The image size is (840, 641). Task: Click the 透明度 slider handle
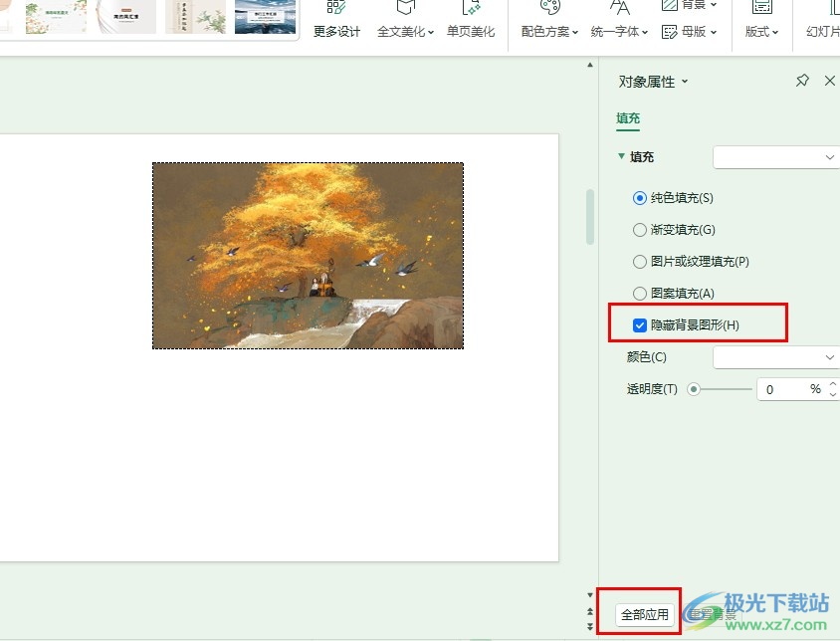point(694,389)
